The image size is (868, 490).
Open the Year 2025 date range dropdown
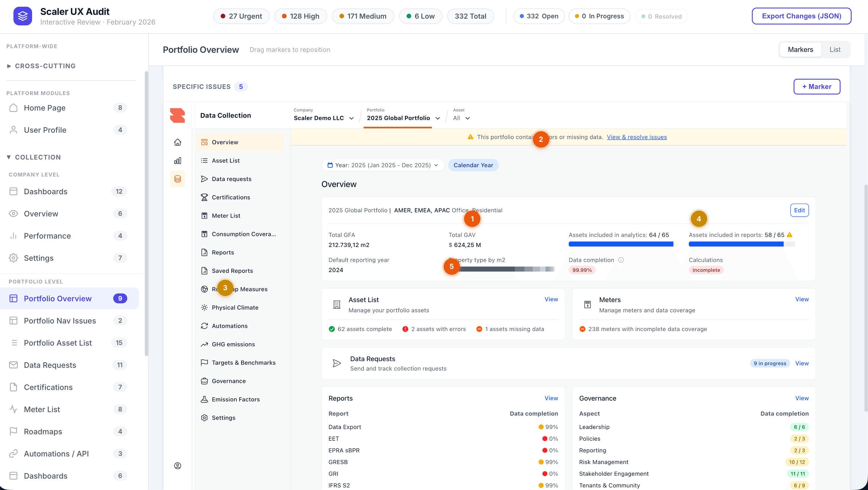tap(383, 165)
